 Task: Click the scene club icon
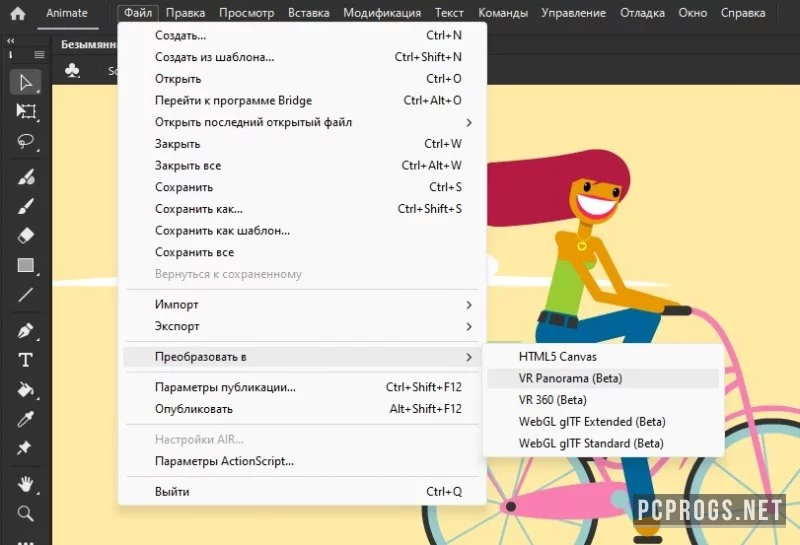point(72,70)
